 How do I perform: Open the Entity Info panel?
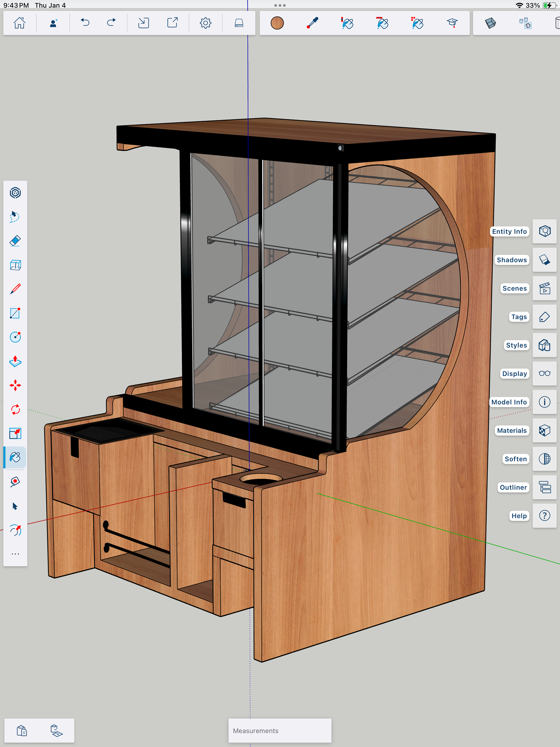[544, 231]
